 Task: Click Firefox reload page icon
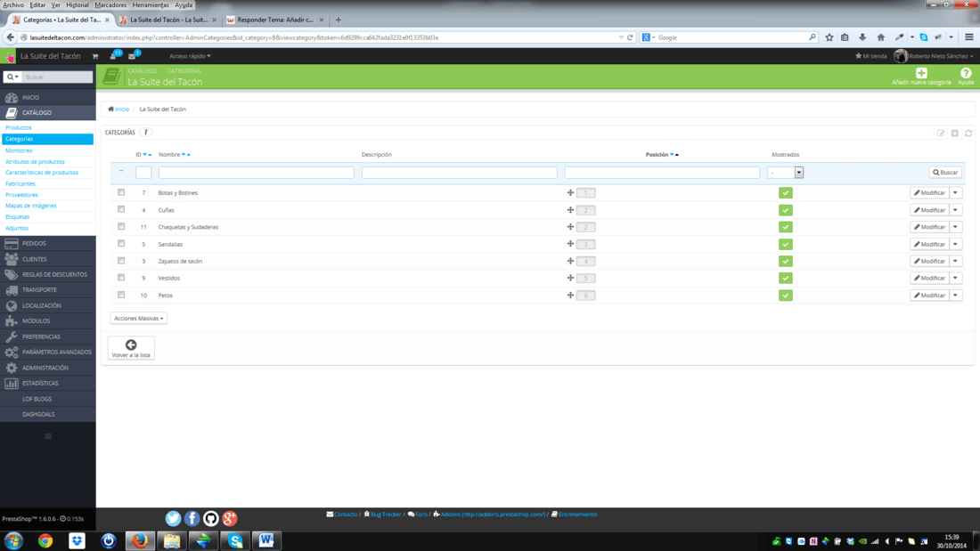(x=630, y=37)
